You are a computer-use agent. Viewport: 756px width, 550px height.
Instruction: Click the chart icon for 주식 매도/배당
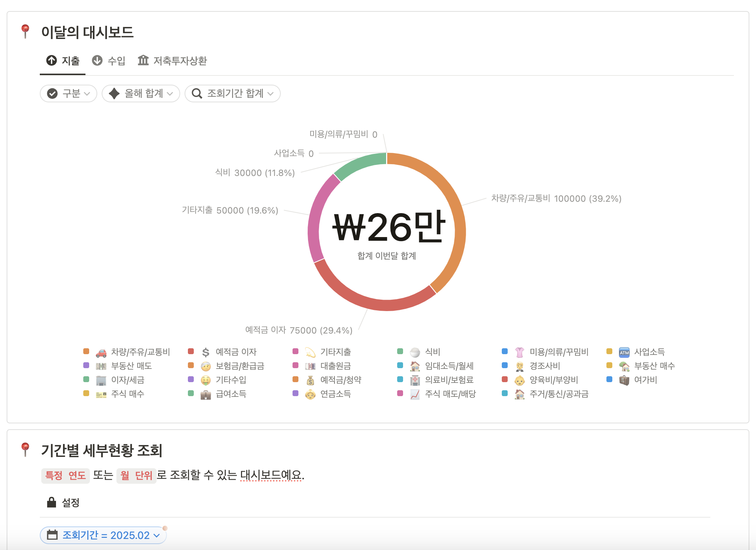coord(415,394)
